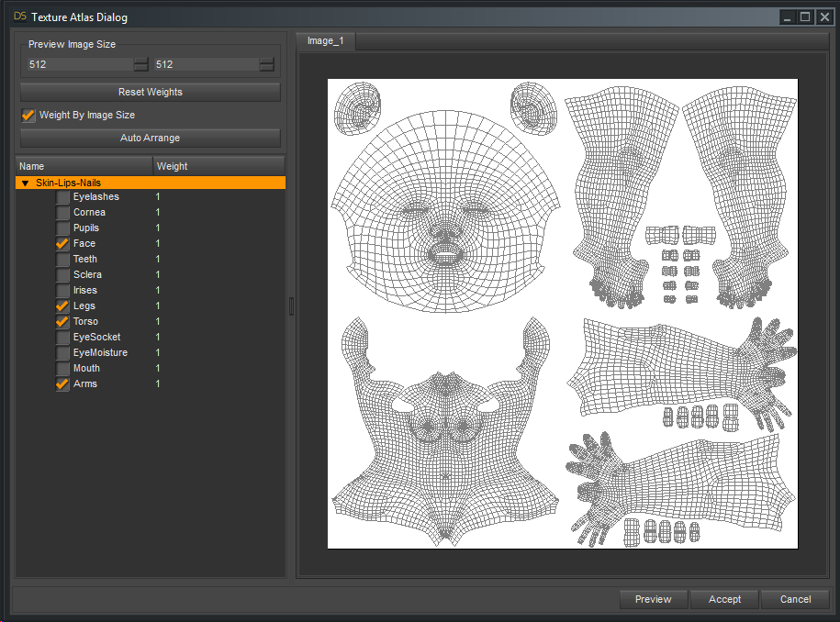
Task: Click the preview height 512 field
Action: pos(207,64)
